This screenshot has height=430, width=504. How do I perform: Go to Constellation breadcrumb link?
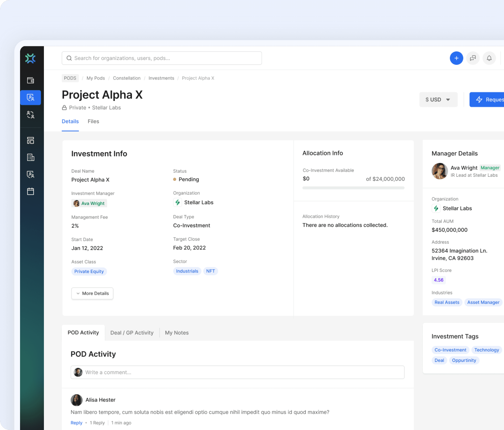tap(126, 78)
